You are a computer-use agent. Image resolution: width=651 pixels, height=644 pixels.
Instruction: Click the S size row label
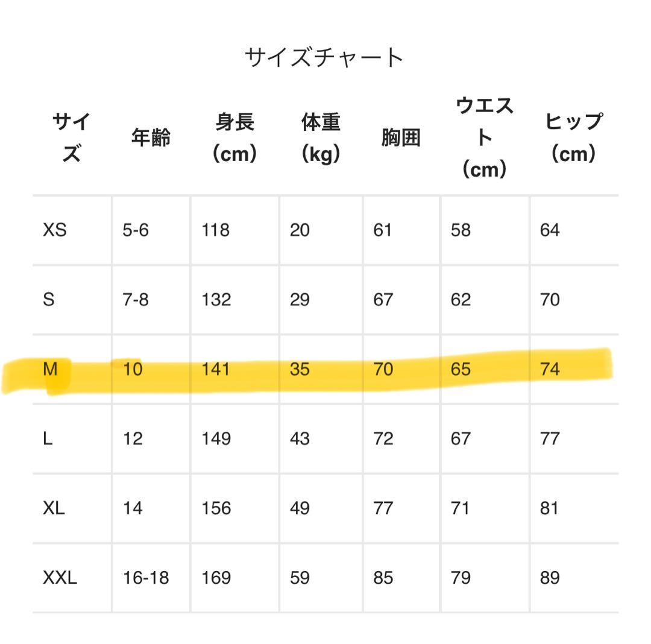coord(49,300)
